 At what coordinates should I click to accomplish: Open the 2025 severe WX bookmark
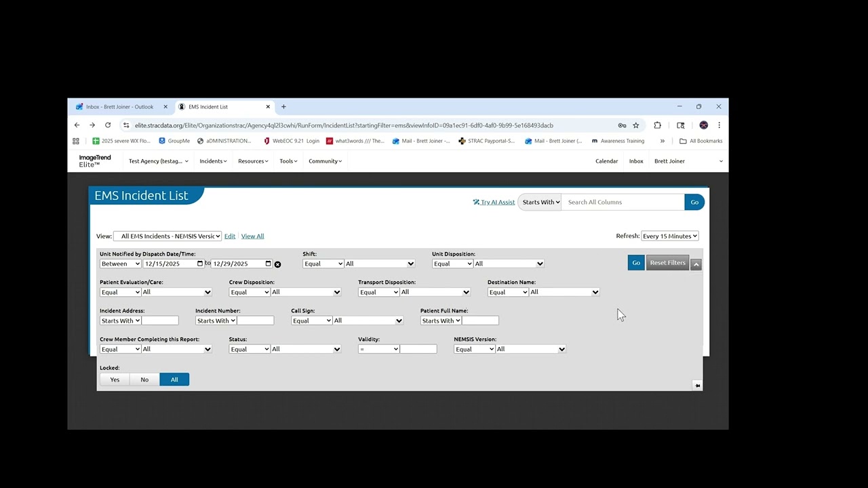click(x=122, y=141)
